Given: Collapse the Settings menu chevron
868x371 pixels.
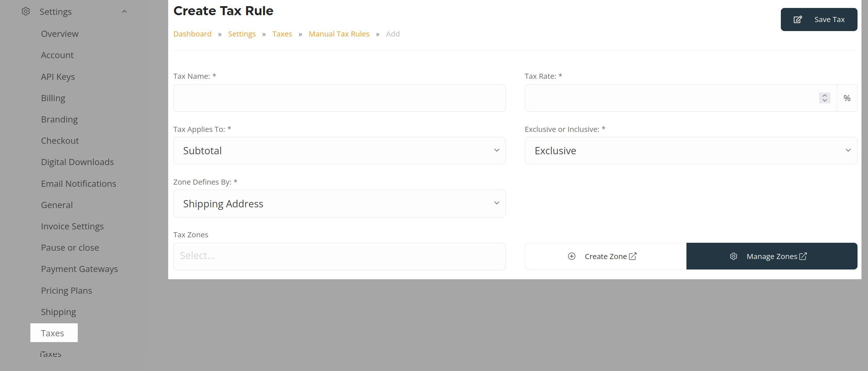Looking at the screenshot, I should click(x=124, y=12).
